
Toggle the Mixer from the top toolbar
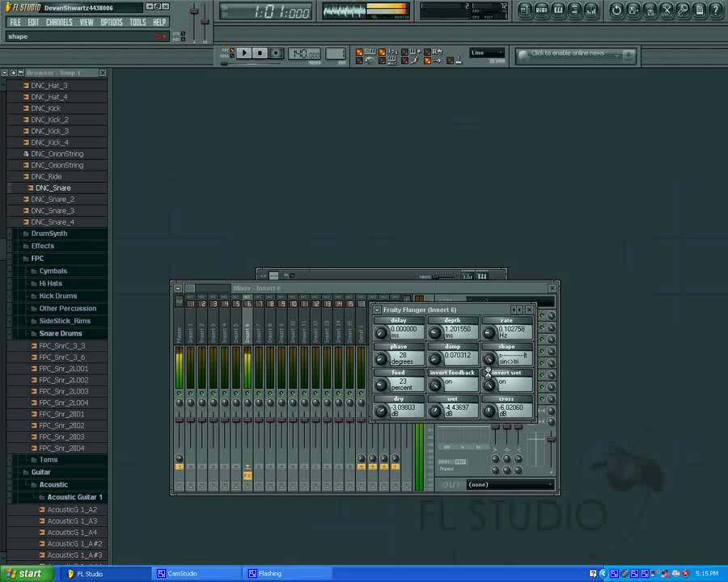[591, 11]
